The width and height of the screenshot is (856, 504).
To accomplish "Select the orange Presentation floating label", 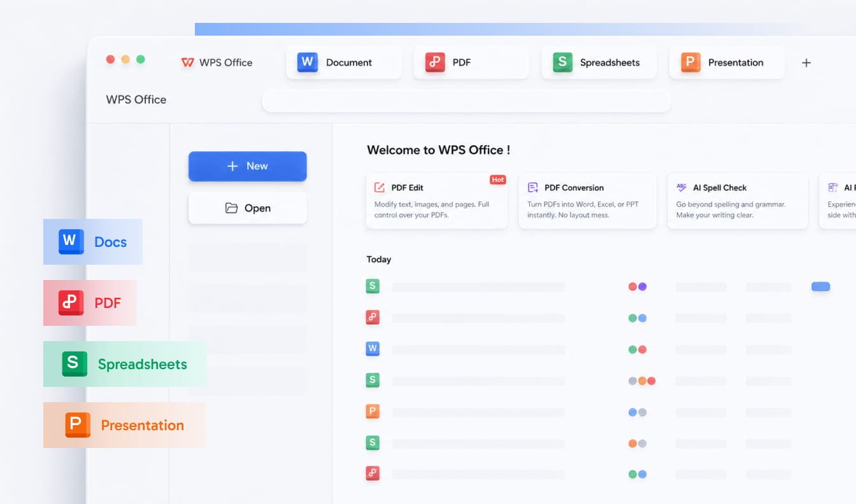I will 125,425.
